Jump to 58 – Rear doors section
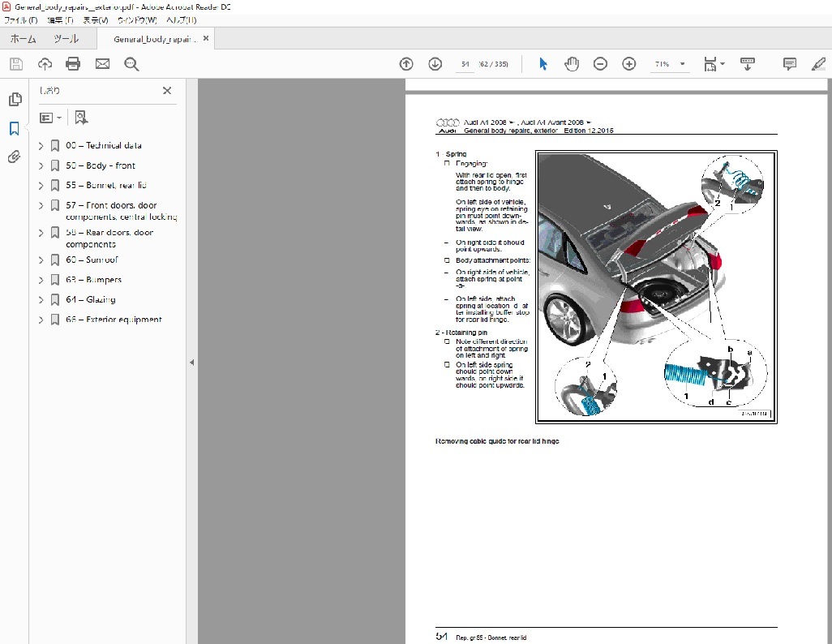This screenshot has width=832, height=644. click(x=109, y=238)
